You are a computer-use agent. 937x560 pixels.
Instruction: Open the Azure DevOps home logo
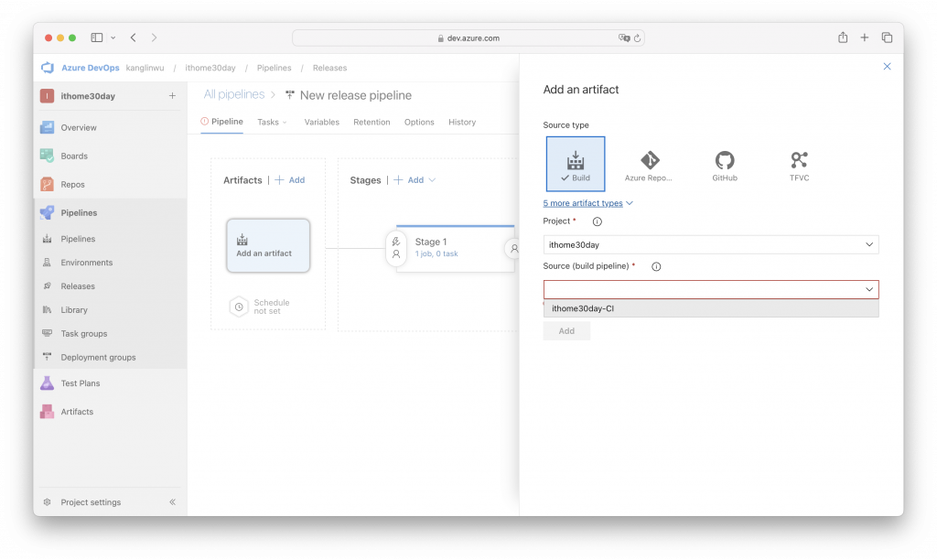coord(48,68)
